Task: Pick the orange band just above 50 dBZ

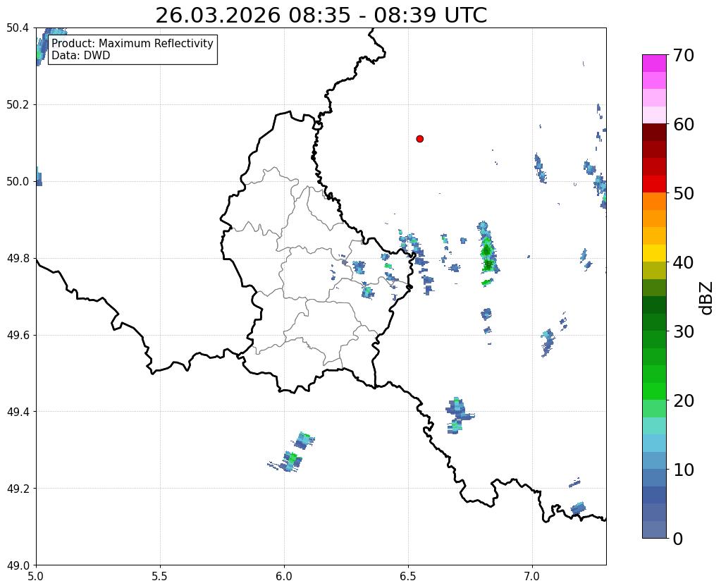Action: pos(654,201)
